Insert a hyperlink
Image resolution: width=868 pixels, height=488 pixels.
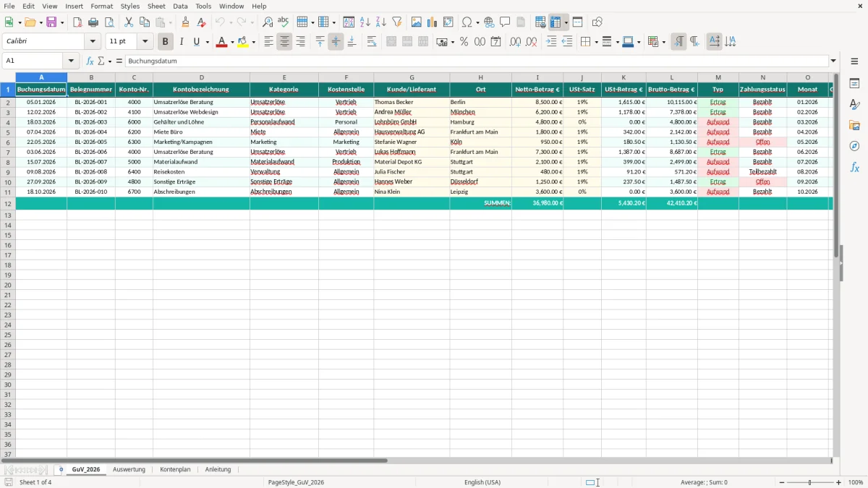489,22
